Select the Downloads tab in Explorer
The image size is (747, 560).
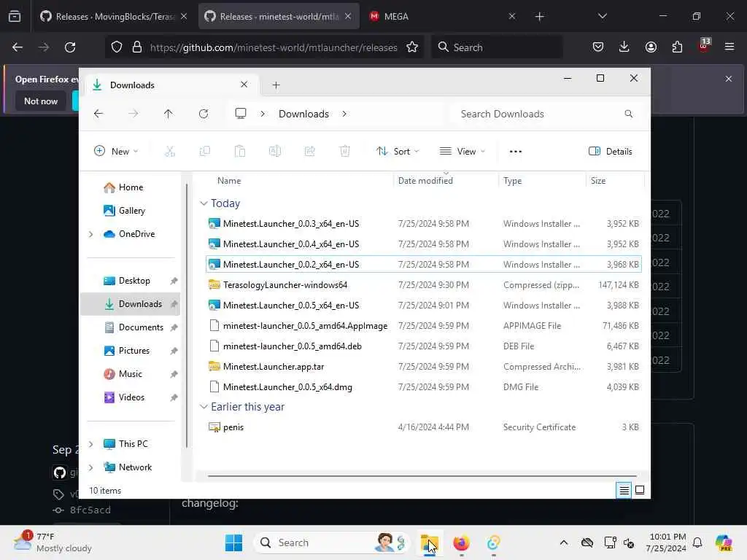171,85
